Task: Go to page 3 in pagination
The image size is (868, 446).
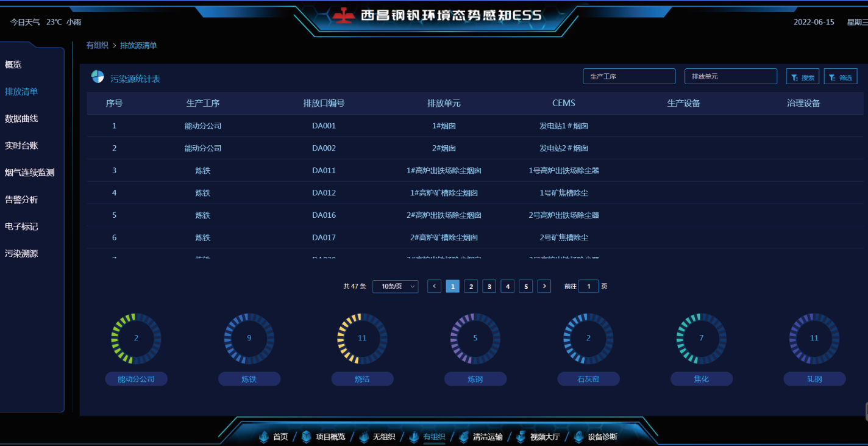Action: (489, 286)
